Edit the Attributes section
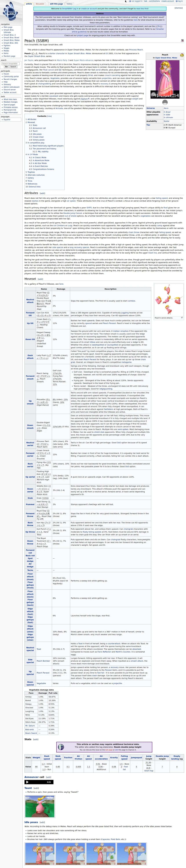This screenshot has width=186, height=868. tap(43, 193)
